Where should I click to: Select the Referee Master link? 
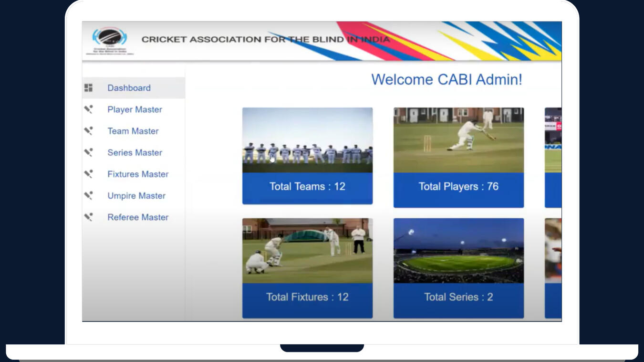[137, 217]
